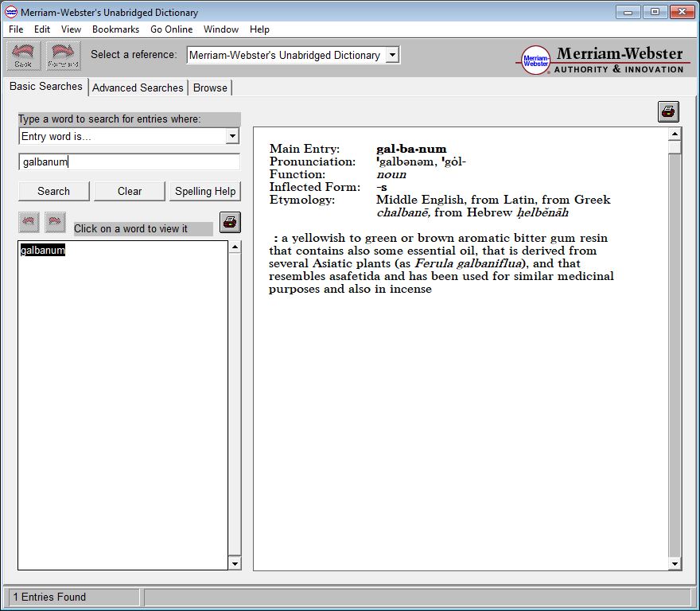This screenshot has width=700, height=611.
Task: Click the word 'noun' in the Function line
Action: click(x=391, y=174)
